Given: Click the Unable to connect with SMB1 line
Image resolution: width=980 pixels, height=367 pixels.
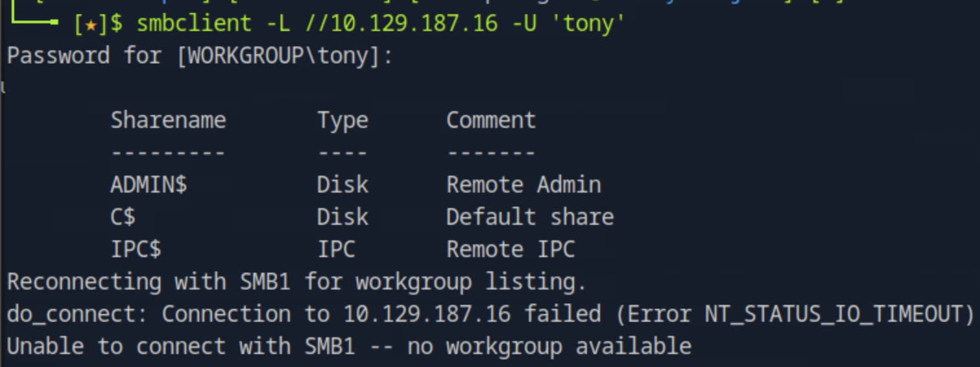Looking at the screenshot, I should 348,346.
